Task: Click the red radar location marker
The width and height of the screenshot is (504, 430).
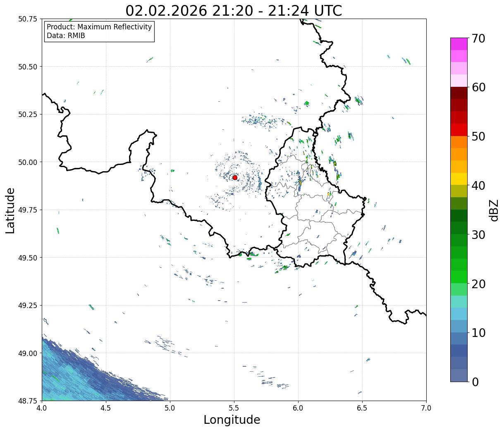Action: tap(235, 177)
